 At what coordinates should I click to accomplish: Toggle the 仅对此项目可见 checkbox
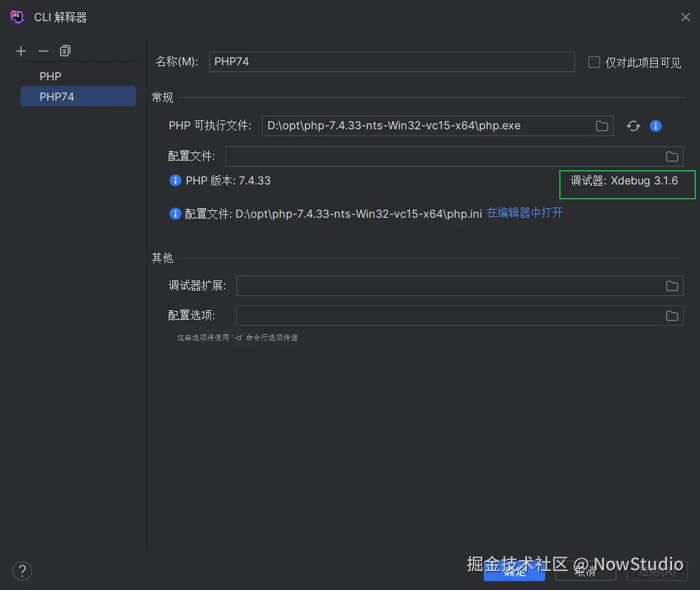click(x=594, y=62)
